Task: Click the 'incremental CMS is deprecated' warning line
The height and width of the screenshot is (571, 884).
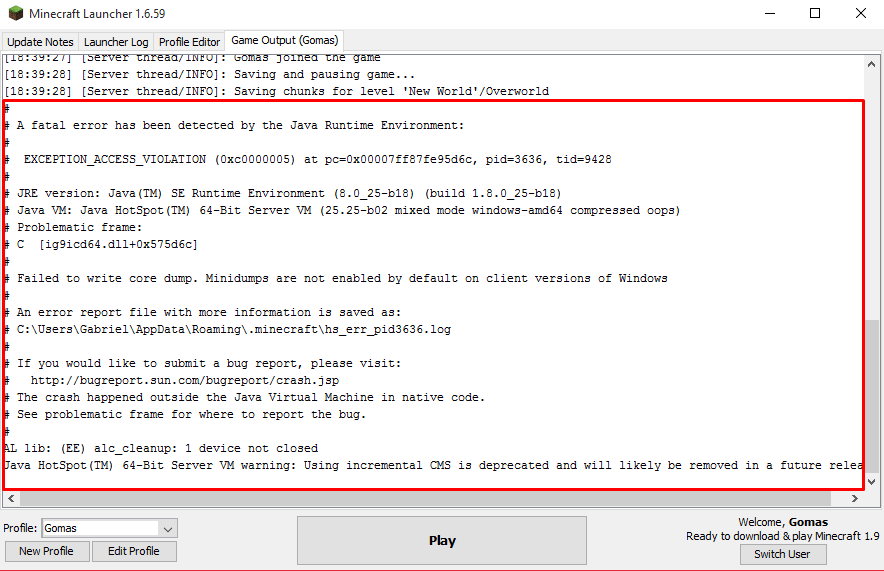Action: (434, 465)
